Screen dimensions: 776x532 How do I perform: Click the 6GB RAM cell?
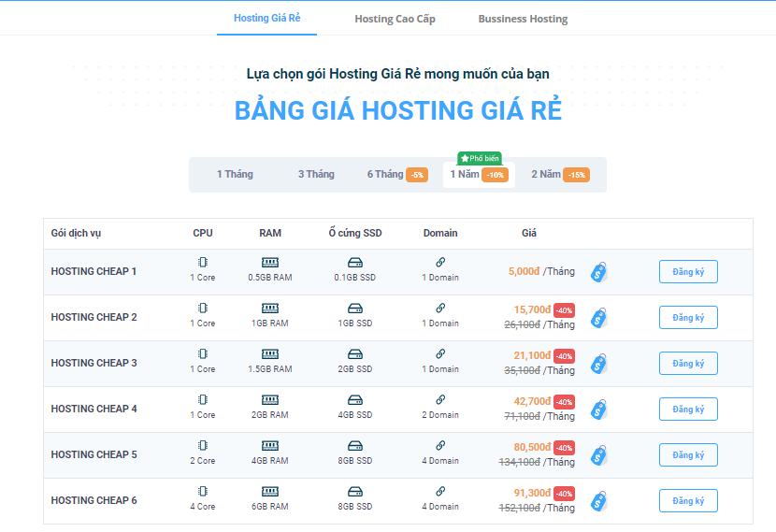click(269, 506)
